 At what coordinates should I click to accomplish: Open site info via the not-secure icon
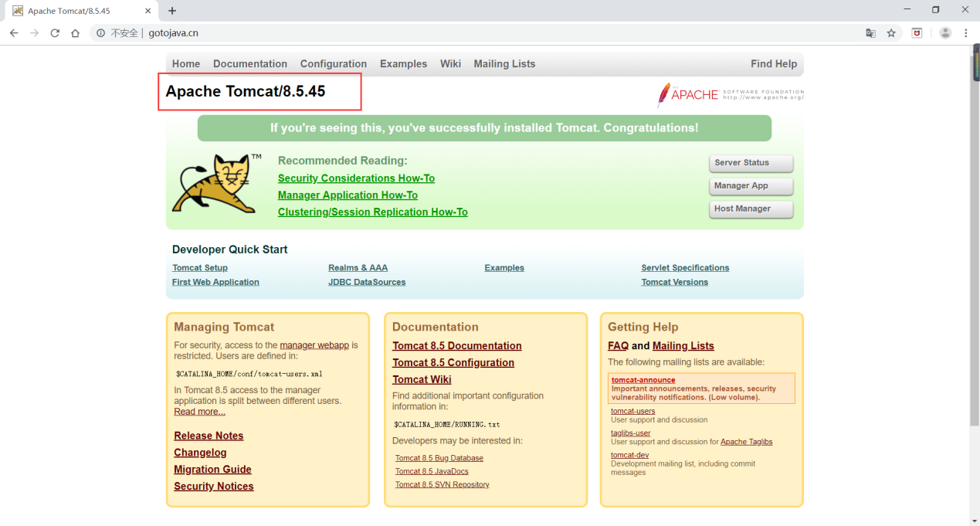[x=100, y=33]
